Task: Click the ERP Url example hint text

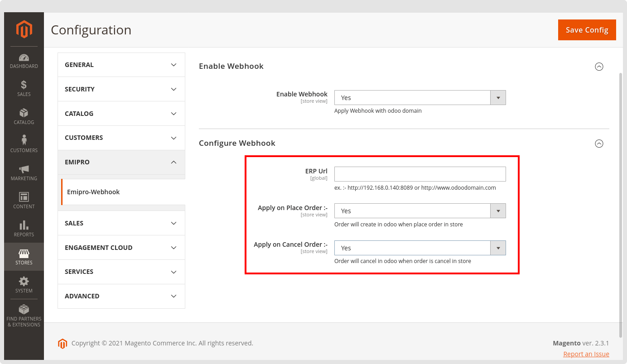Action: [415, 187]
